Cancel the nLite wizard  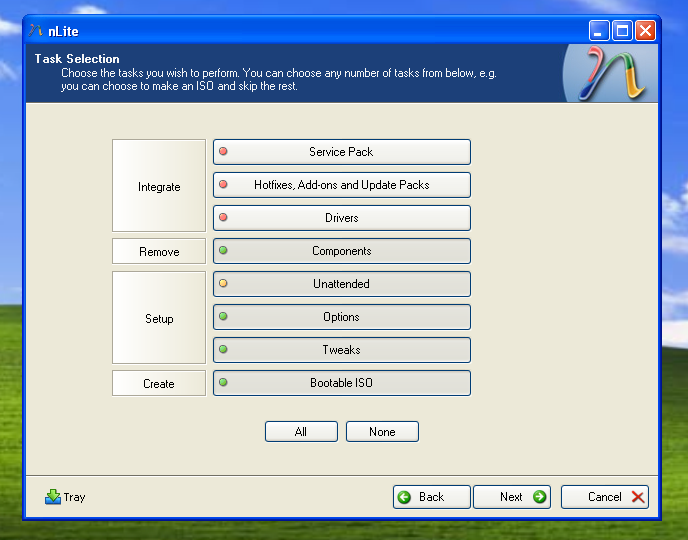(x=604, y=497)
